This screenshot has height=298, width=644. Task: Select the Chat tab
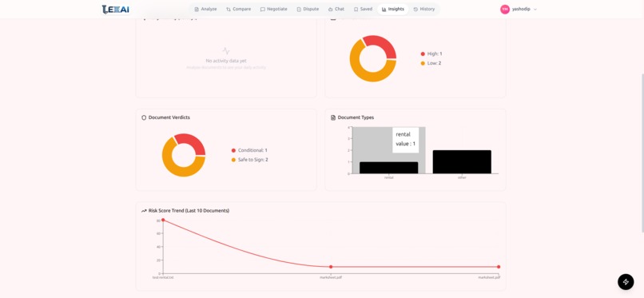336,9
